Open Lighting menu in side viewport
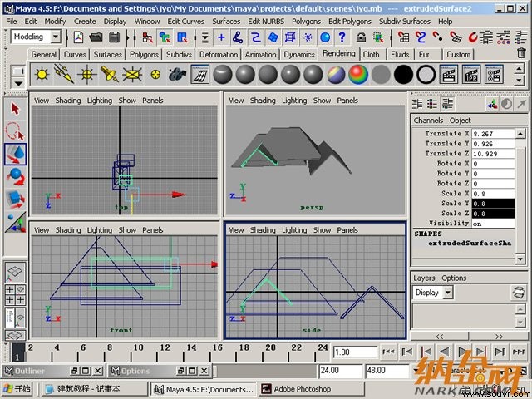532x399 pixels. [294, 230]
